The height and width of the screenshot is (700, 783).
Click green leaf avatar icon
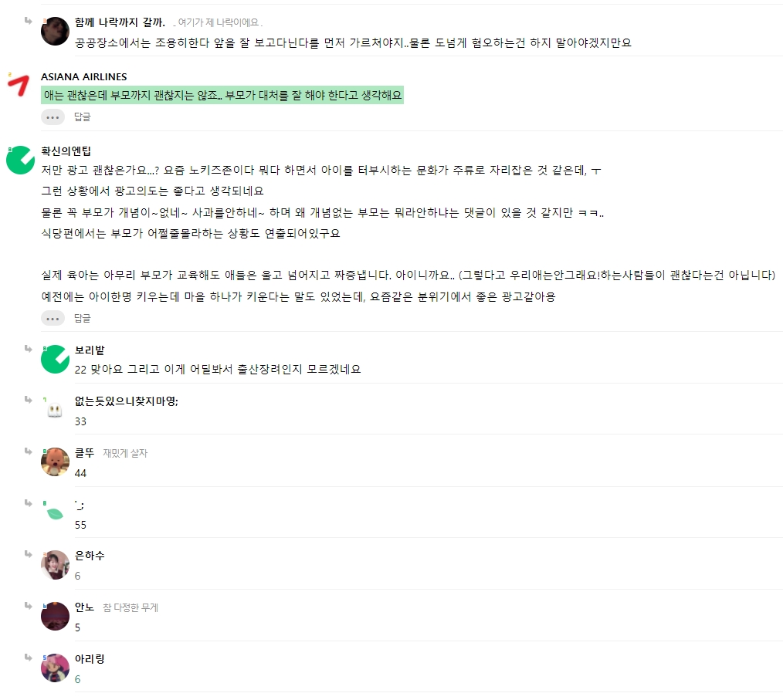[x=55, y=513]
